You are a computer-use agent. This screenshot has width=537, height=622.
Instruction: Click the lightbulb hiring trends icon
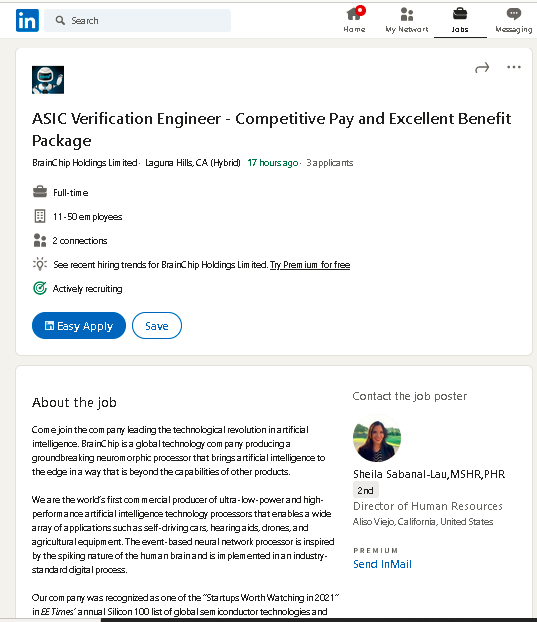(40, 264)
